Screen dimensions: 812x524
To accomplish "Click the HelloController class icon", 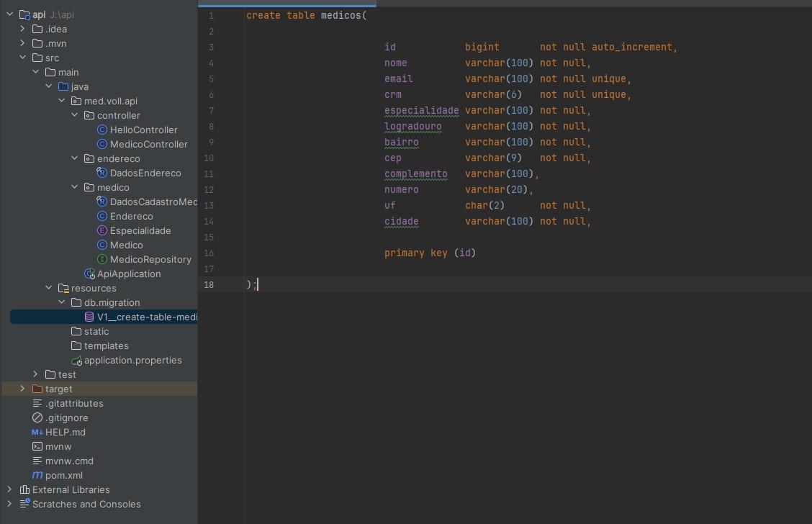I will click(x=102, y=130).
